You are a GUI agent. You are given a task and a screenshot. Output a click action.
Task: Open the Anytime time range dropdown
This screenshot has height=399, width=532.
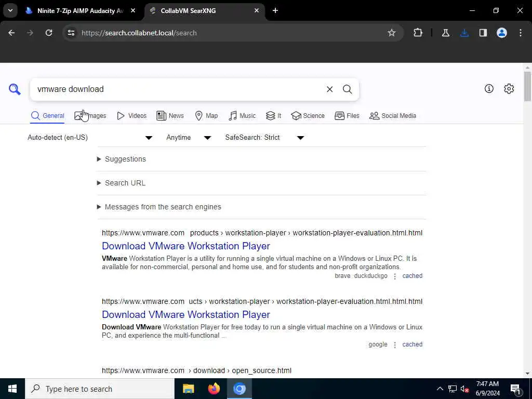coord(189,137)
